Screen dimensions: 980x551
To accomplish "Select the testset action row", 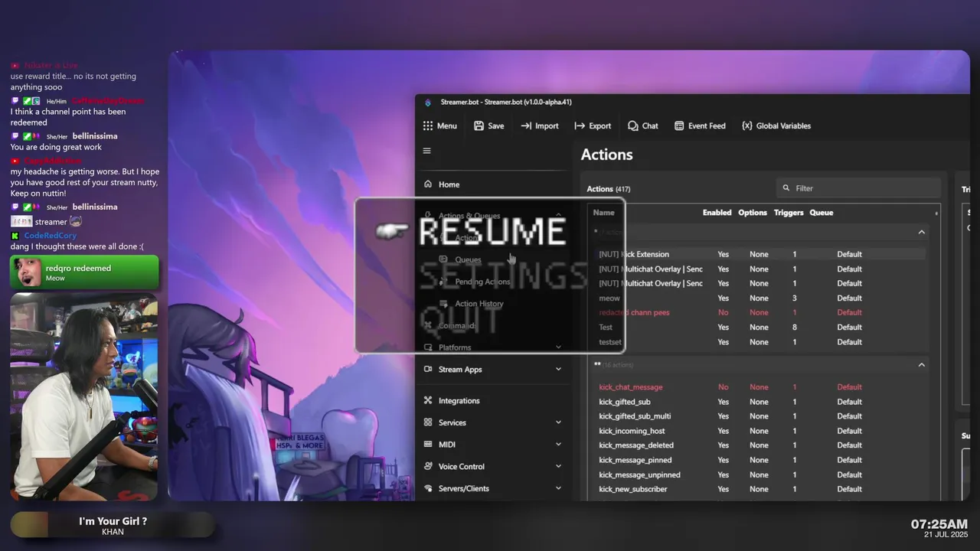I will tap(756, 342).
